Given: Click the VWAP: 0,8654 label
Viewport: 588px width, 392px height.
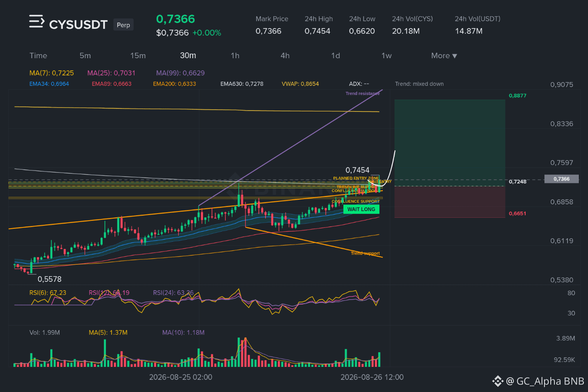Looking at the screenshot, I should click(x=300, y=84).
